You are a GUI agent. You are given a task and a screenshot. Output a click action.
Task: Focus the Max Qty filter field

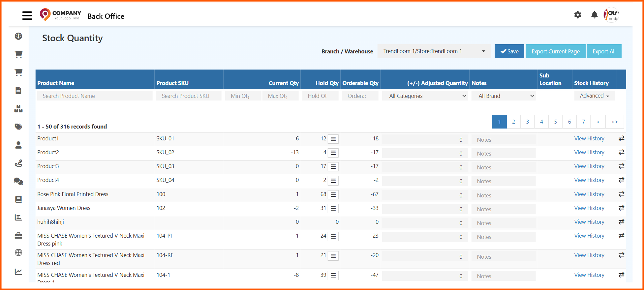281,96
